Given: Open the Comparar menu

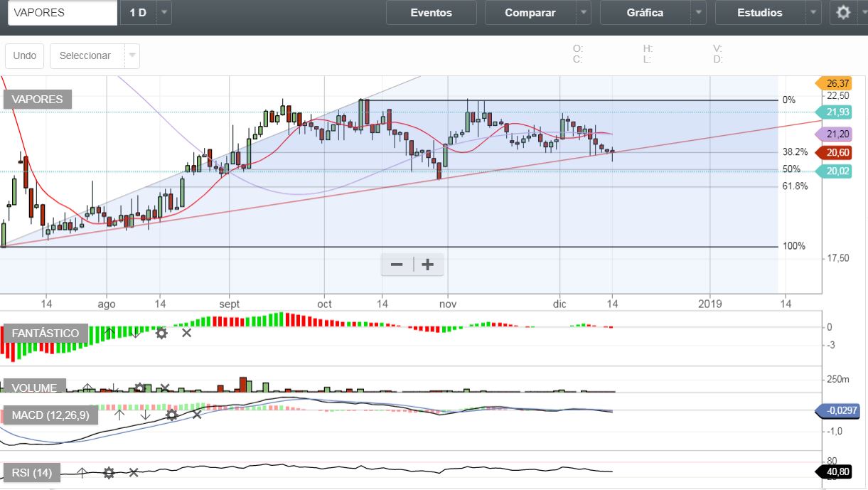Looking at the screenshot, I should [x=530, y=13].
